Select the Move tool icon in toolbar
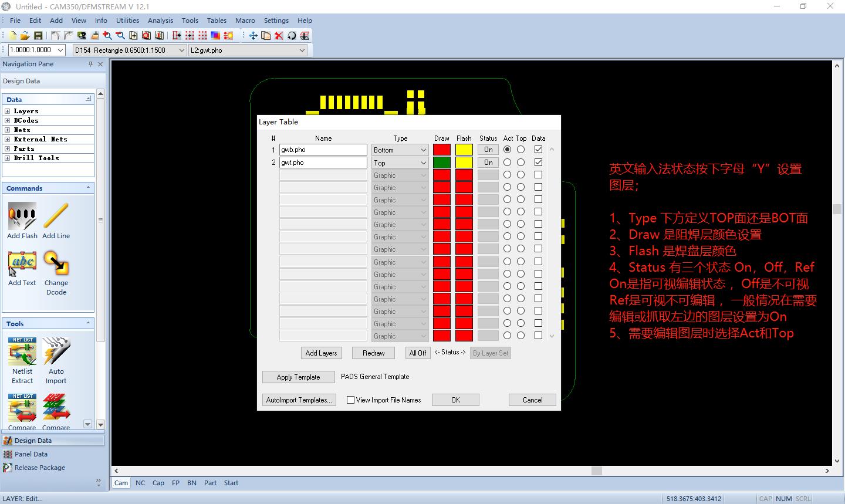The width and height of the screenshot is (845, 504). click(253, 36)
